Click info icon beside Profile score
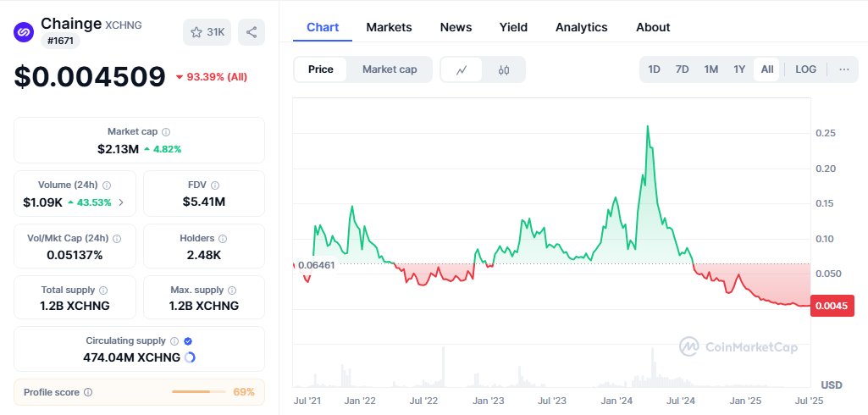 [x=88, y=392]
